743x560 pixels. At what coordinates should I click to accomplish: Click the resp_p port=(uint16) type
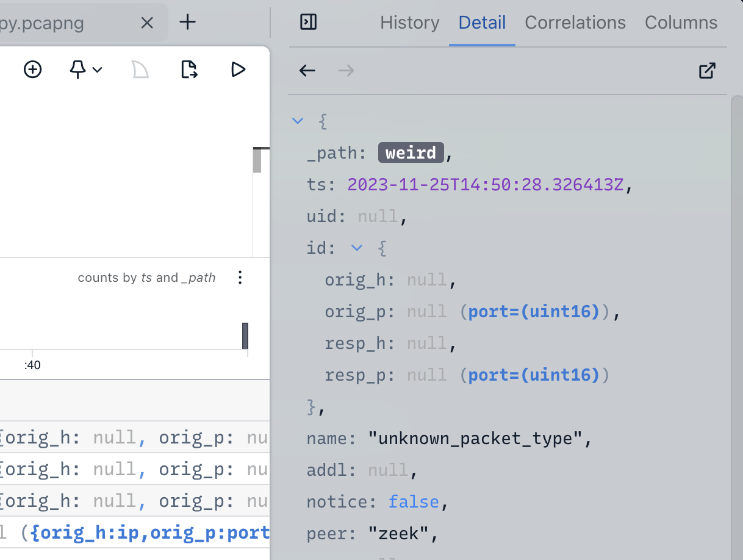click(x=534, y=375)
